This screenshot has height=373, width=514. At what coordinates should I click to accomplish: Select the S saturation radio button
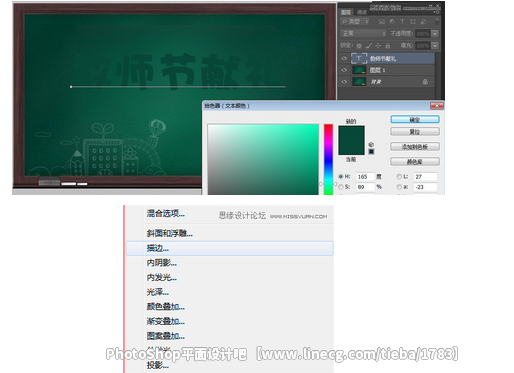340,187
